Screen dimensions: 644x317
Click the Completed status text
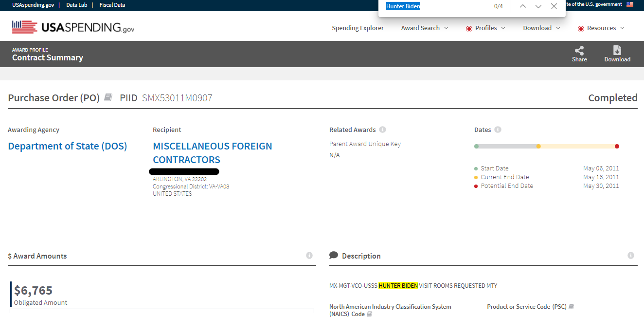[x=613, y=98]
